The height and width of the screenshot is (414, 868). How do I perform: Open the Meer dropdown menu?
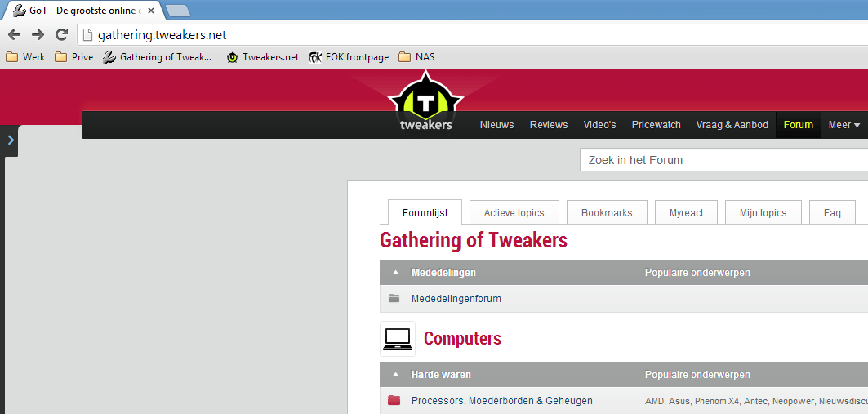(844, 125)
